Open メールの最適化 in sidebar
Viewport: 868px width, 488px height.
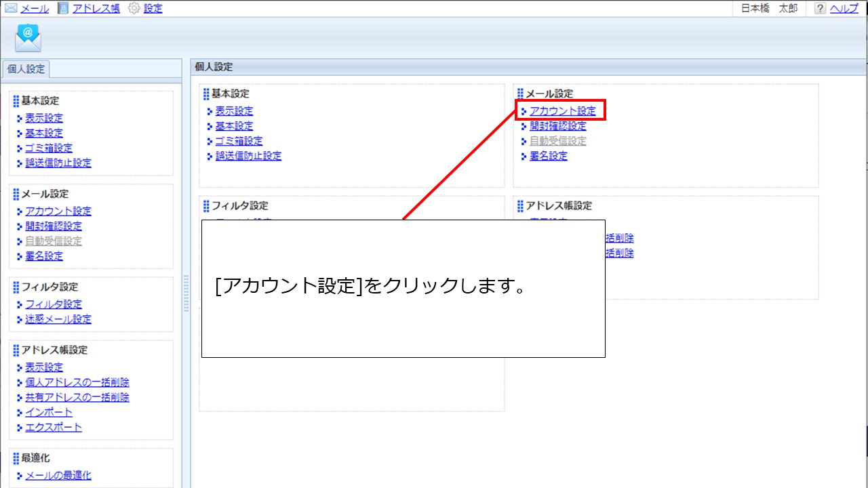[x=58, y=476]
